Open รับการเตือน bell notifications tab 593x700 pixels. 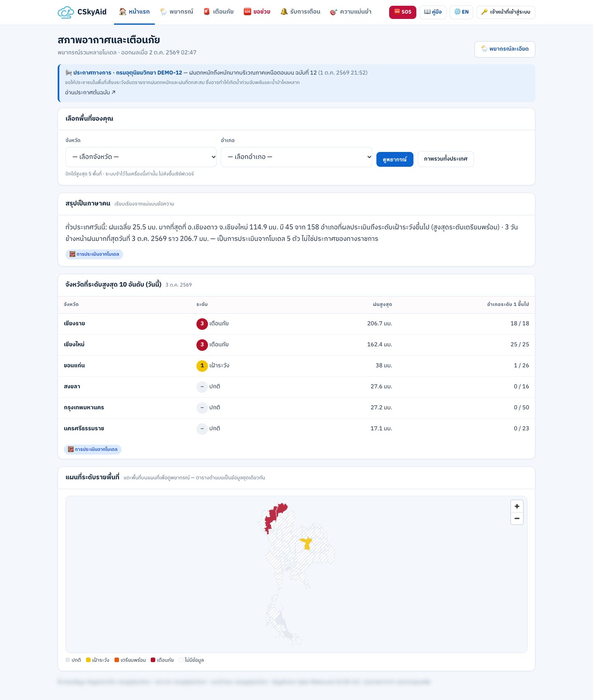click(x=300, y=12)
